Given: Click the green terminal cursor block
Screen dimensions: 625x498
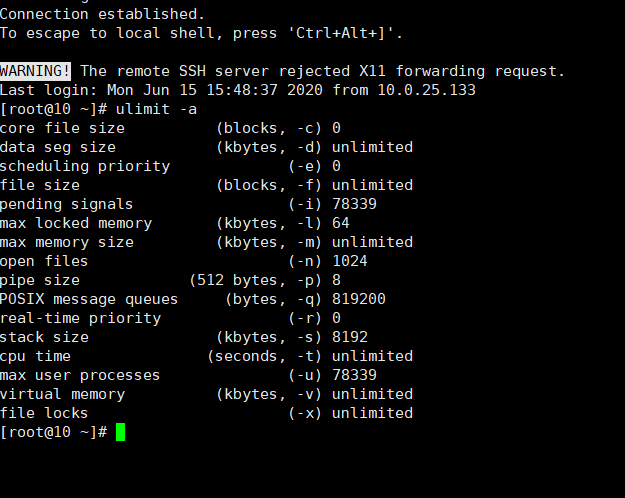Looking at the screenshot, I should [120, 432].
